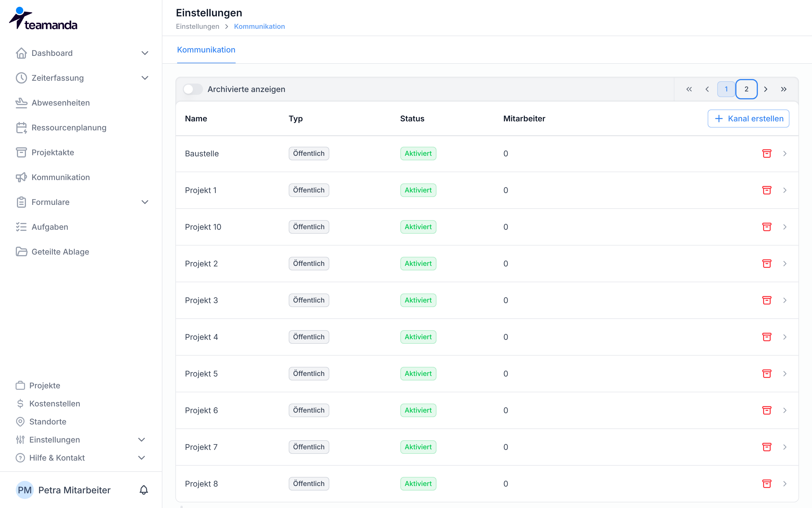
Task: Open Projekt 2 details chevron
Action: click(x=785, y=263)
